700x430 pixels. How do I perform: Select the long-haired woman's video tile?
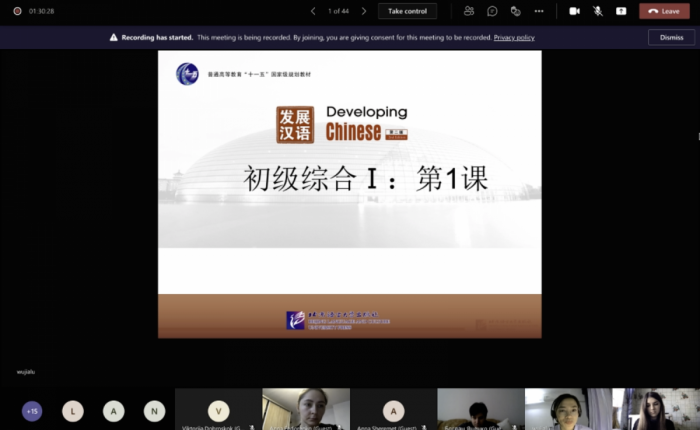(656, 409)
